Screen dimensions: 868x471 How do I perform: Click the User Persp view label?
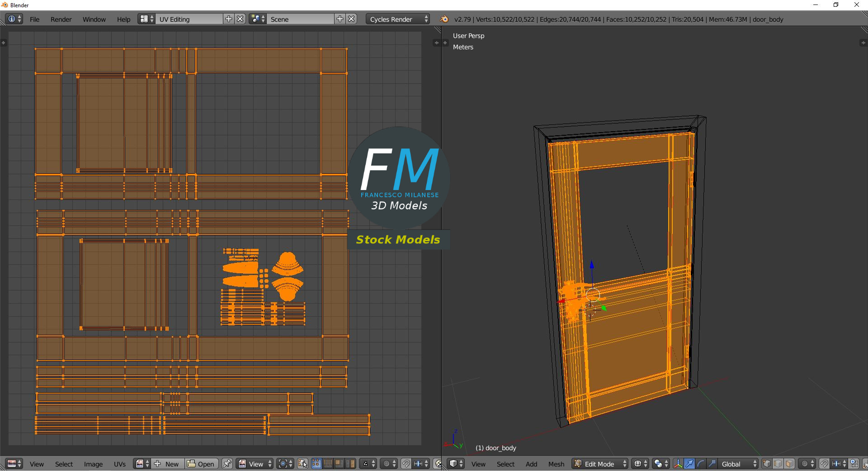pos(468,36)
